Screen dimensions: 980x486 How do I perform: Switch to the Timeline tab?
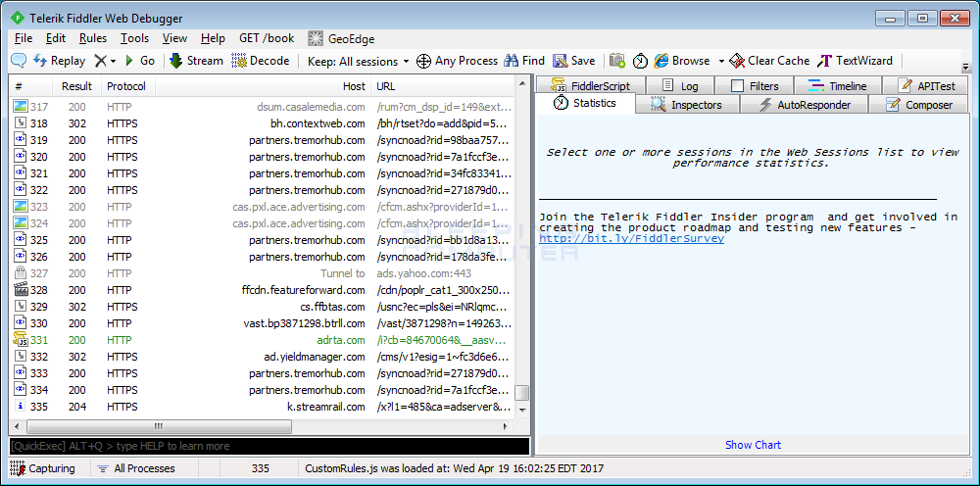point(837,86)
